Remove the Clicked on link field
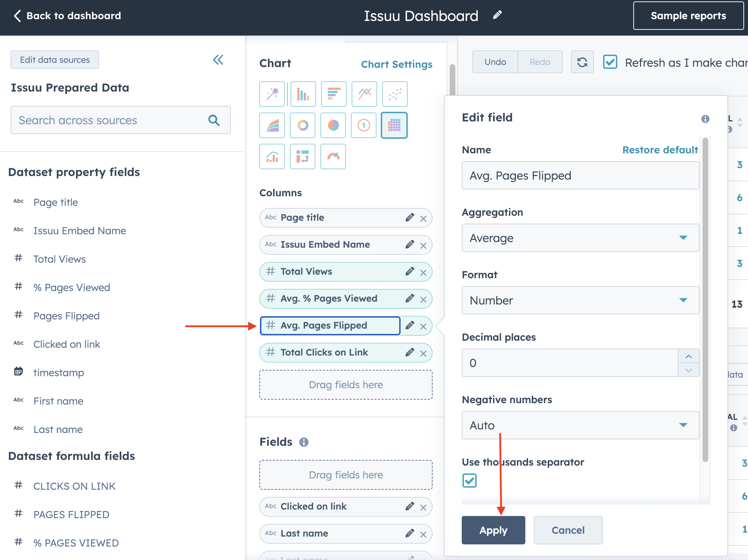This screenshot has height=560, width=748. tap(423, 507)
